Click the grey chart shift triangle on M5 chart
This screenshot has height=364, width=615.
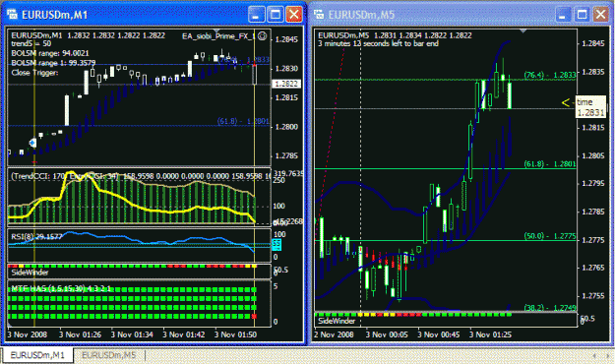(x=523, y=30)
